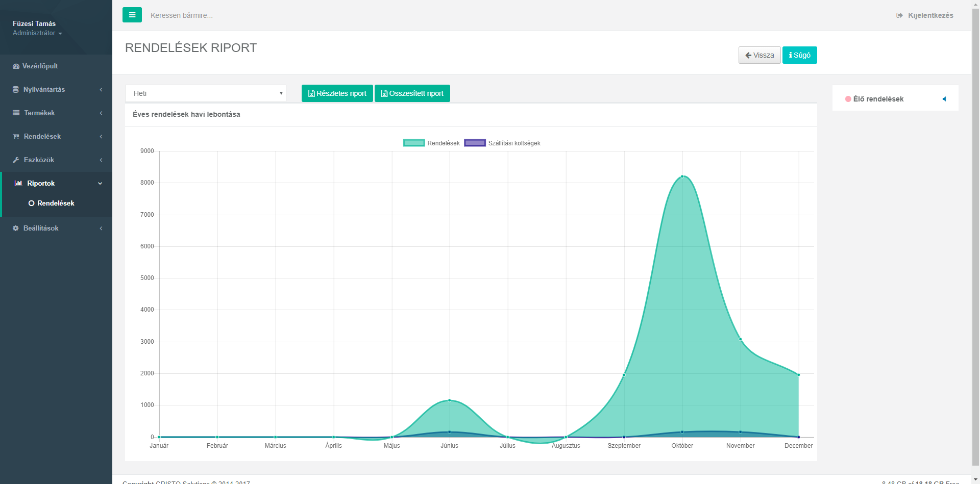This screenshot has height=484, width=980.
Task: Click the Beállítások gear icon
Action: pyautogui.click(x=16, y=228)
